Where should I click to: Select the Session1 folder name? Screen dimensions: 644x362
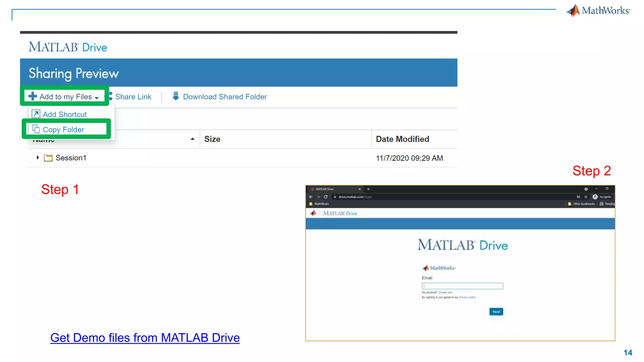(x=71, y=158)
